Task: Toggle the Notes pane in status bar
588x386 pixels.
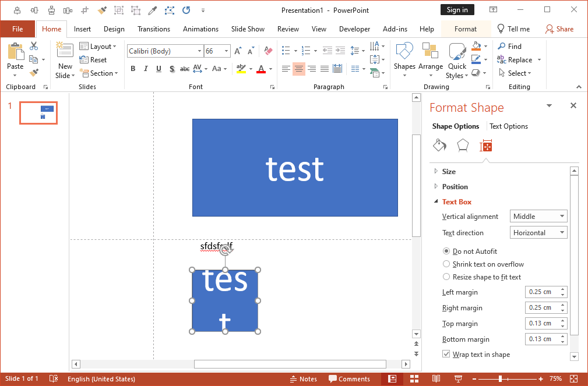Action: click(x=304, y=379)
